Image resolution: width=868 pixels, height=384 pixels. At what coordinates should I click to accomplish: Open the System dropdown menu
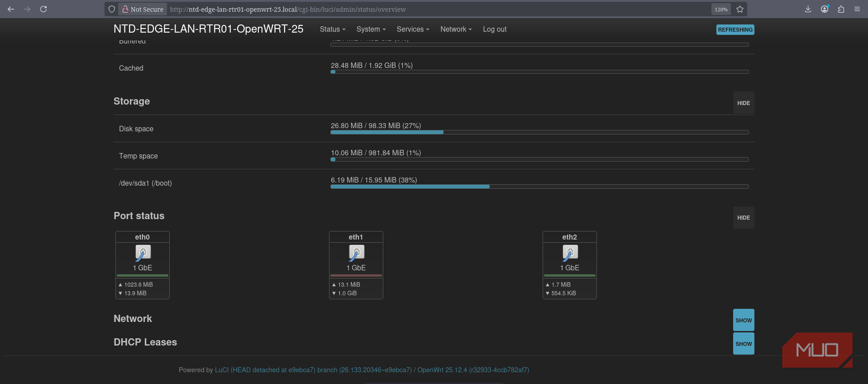(x=371, y=29)
